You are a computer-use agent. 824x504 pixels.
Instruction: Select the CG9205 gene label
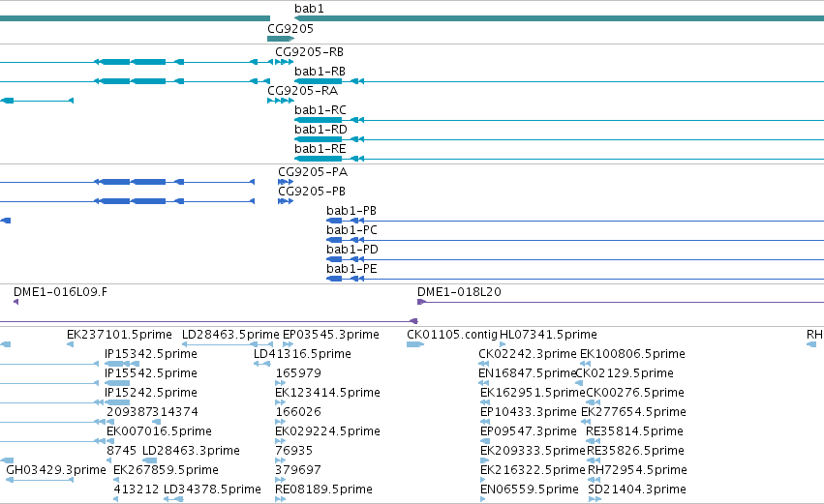(x=290, y=29)
